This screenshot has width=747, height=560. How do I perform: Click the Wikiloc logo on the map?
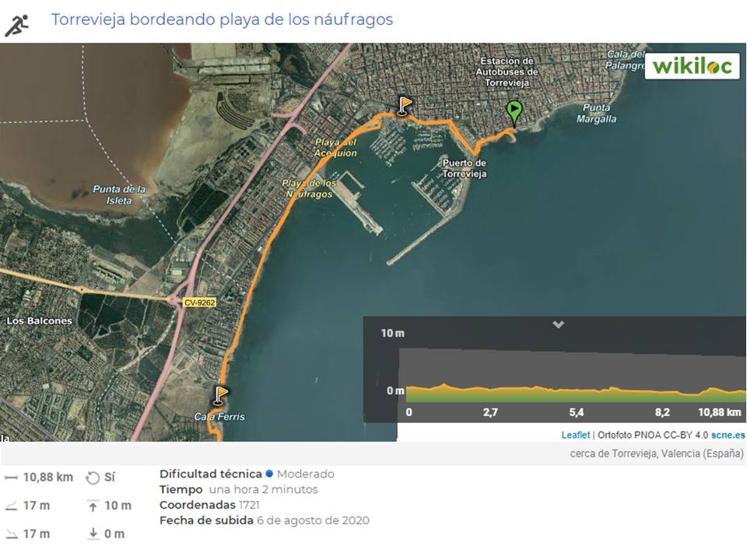692,66
